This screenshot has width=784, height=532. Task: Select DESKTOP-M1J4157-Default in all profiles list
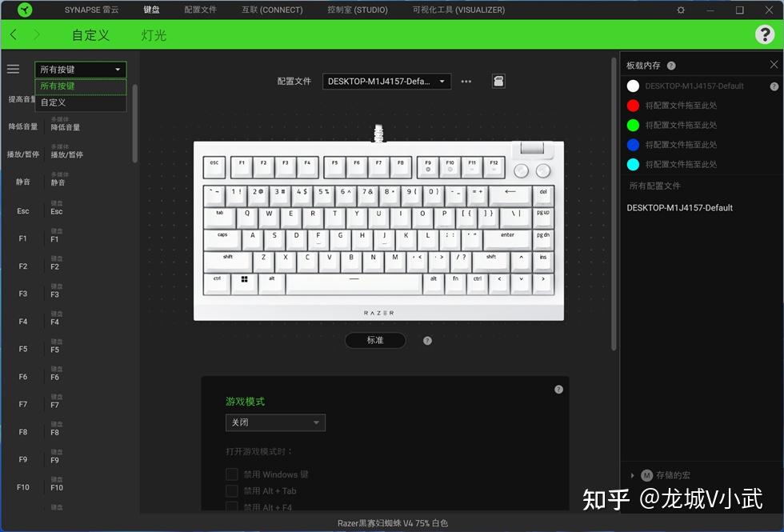[x=679, y=207]
